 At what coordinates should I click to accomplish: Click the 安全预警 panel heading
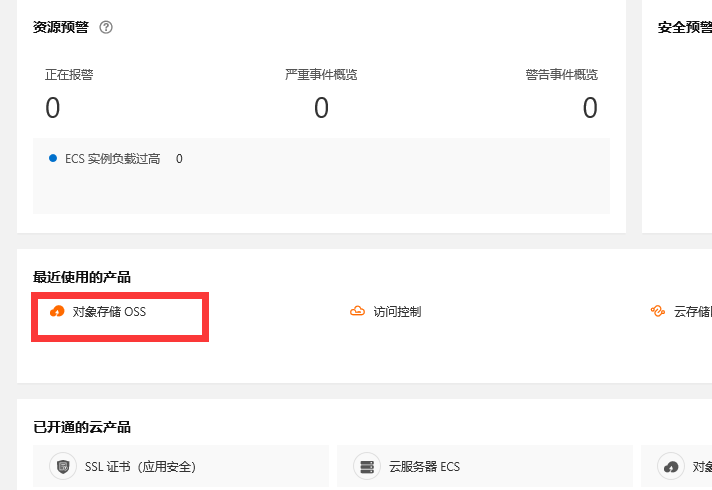685,27
